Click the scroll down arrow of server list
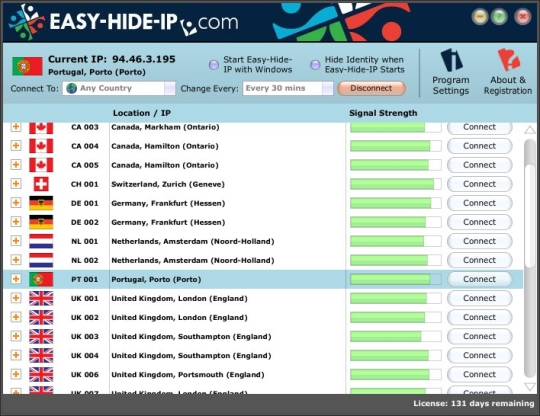The height and width of the screenshot is (416, 540). [x=530, y=386]
